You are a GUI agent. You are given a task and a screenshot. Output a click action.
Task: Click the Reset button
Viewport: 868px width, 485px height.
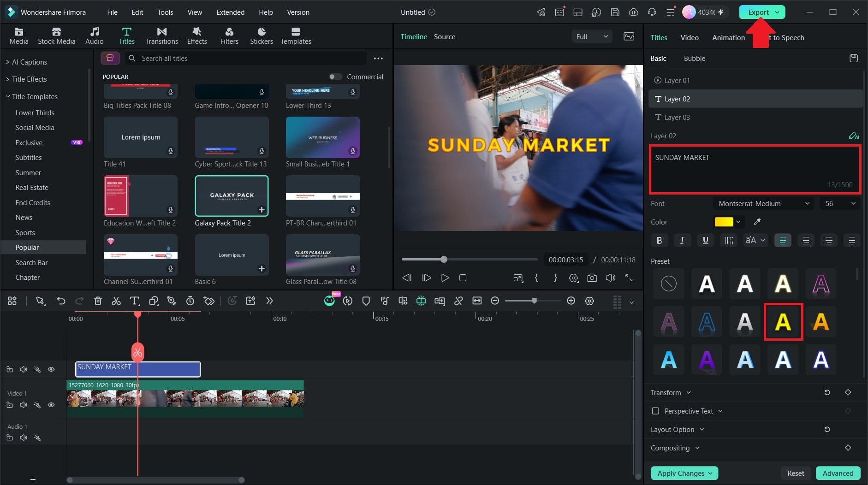tap(795, 473)
